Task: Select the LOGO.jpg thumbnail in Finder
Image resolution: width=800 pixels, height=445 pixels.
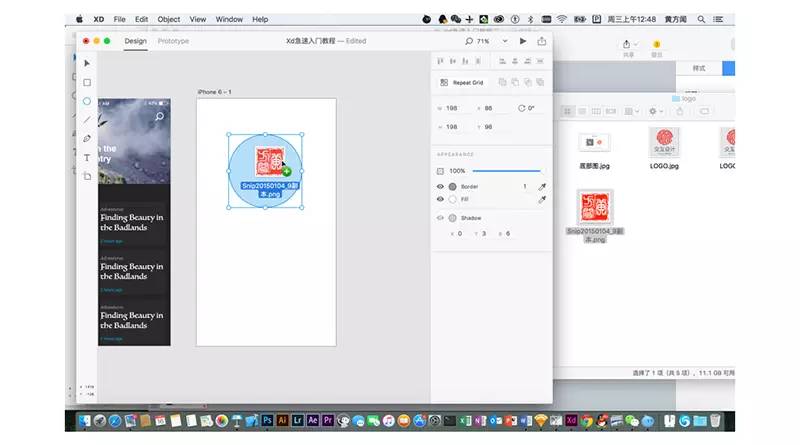Action: 664,142
